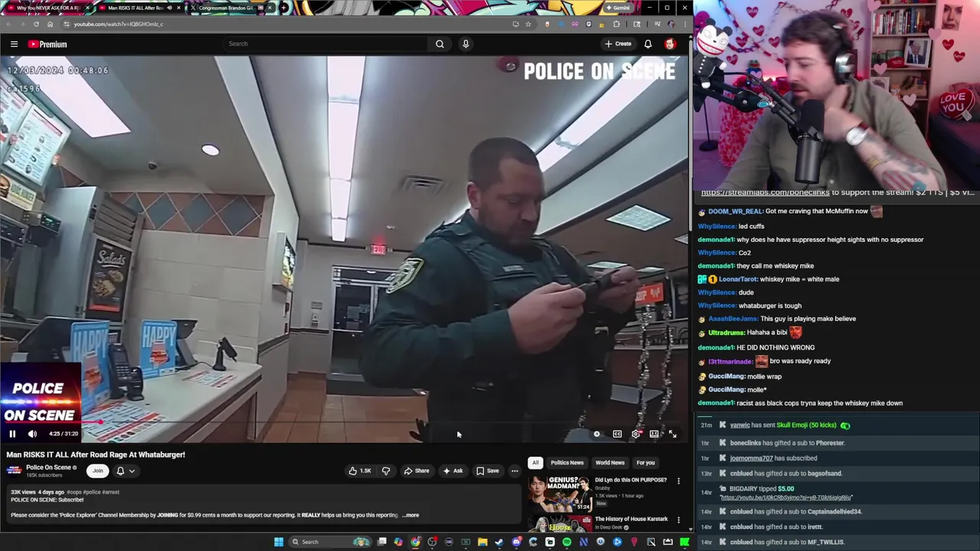The height and width of the screenshot is (551, 980).
Task: Like the video (1.5K)
Action: pyautogui.click(x=360, y=471)
